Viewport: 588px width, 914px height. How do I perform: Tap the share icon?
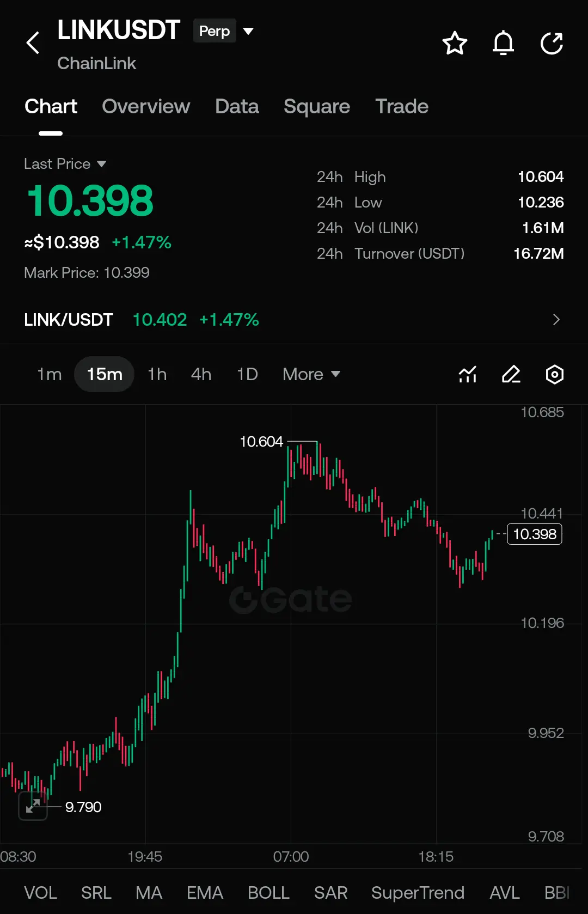pos(552,43)
